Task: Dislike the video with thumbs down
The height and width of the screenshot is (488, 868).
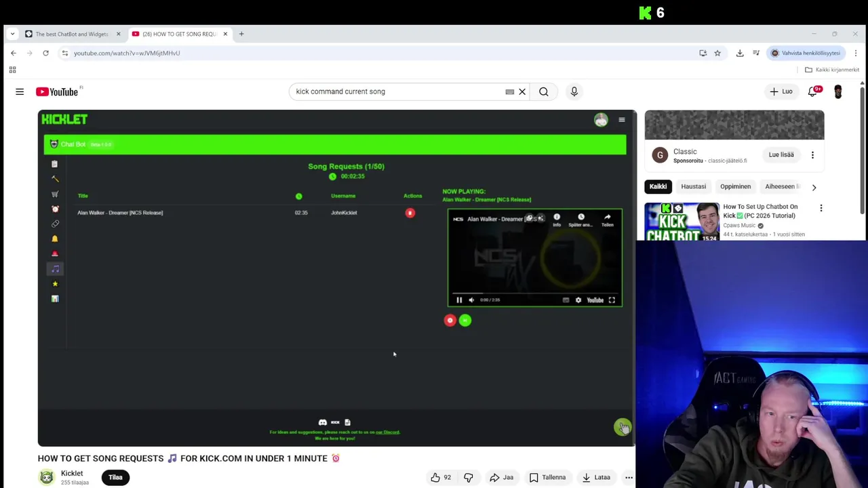Action: 469,477
